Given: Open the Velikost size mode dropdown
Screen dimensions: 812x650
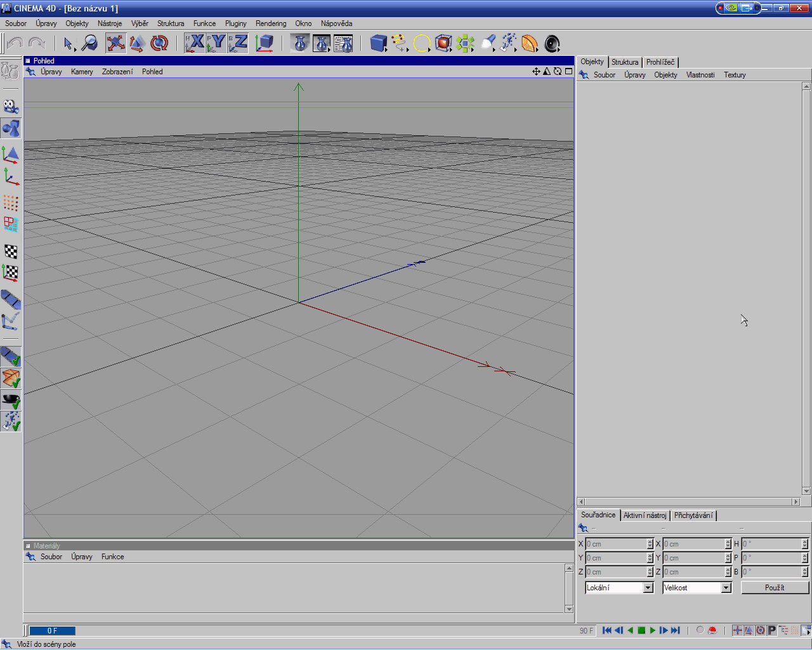Looking at the screenshot, I should click(x=697, y=588).
